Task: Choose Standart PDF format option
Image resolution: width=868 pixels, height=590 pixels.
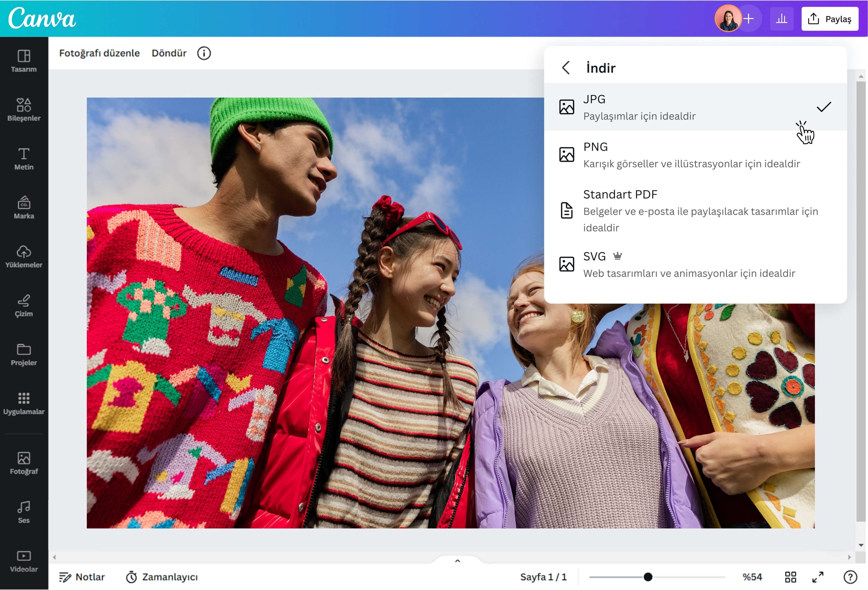Action: pos(695,211)
